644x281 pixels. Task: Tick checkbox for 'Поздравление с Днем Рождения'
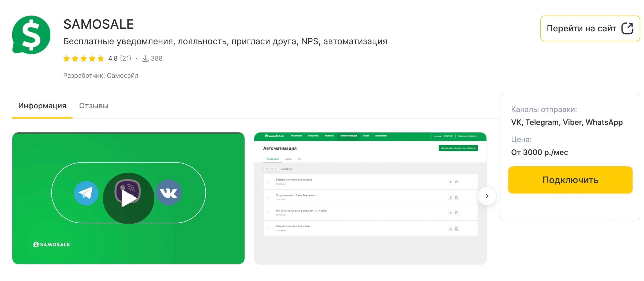coord(268,197)
